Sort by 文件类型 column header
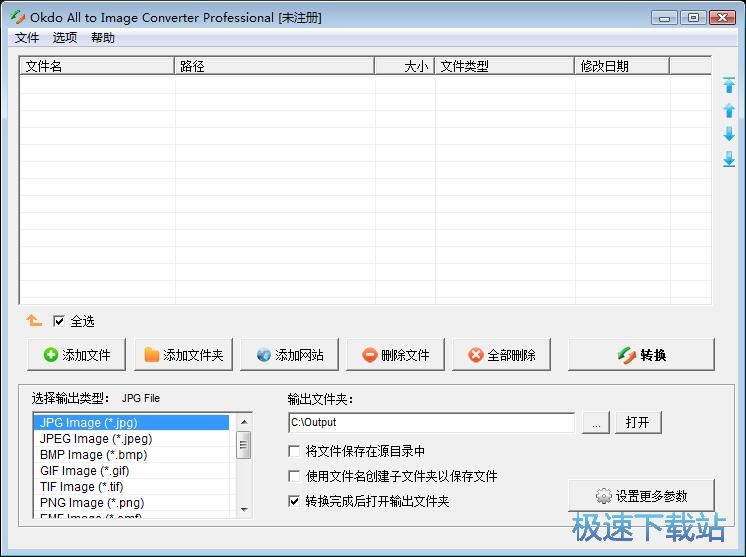The height and width of the screenshot is (557, 746). tap(505, 66)
